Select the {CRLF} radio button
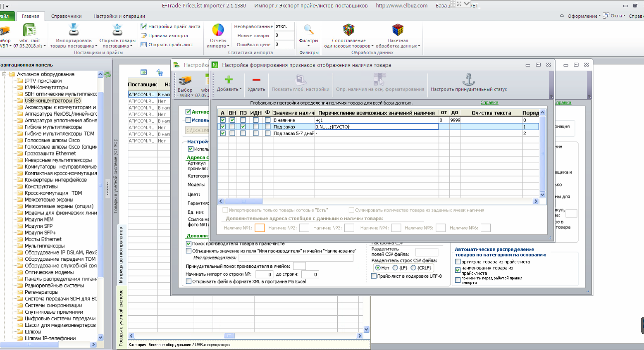The width and height of the screenshot is (644, 350). (413, 268)
